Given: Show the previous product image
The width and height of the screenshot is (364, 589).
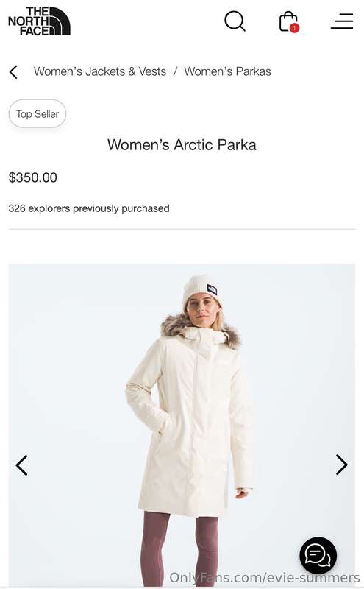Looking at the screenshot, I should tap(21, 465).
